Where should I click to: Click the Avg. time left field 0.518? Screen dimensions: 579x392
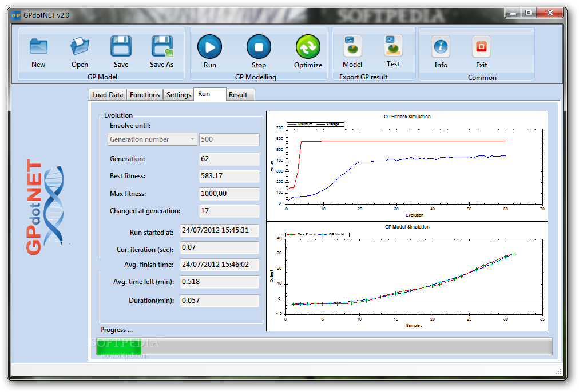pyautogui.click(x=219, y=282)
